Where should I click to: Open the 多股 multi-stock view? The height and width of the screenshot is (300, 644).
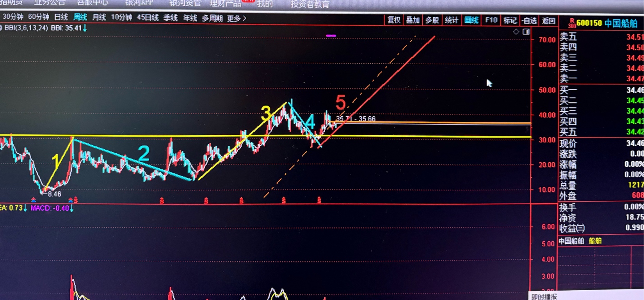[x=432, y=20]
